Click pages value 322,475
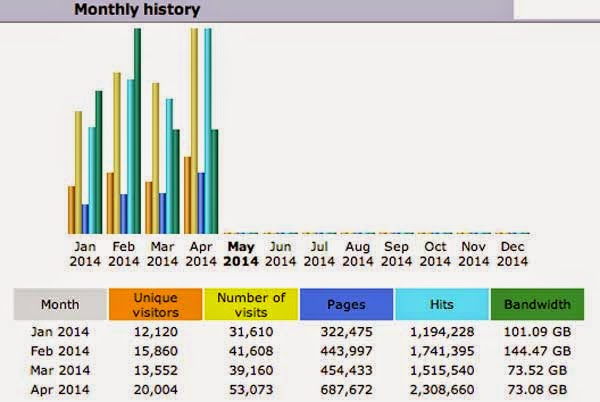The width and height of the screenshot is (600, 402). click(346, 332)
